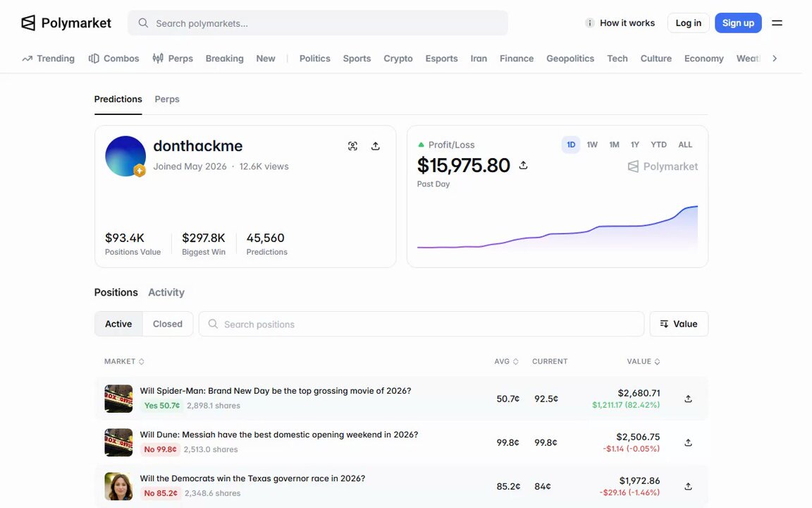This screenshot has height=508, width=812.
Task: Open the Trending category
Action: [x=48, y=59]
